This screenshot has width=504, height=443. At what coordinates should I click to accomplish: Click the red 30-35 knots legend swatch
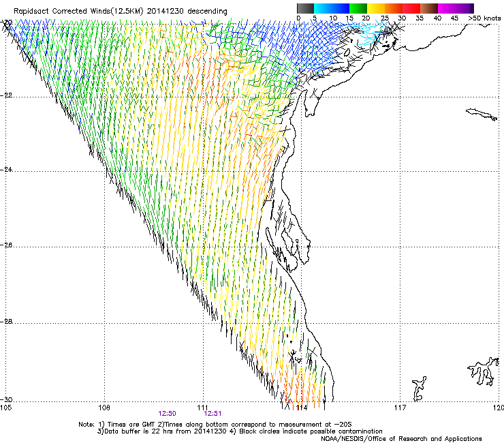[411, 8]
